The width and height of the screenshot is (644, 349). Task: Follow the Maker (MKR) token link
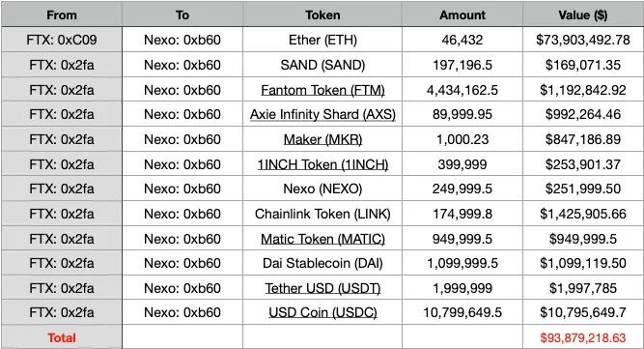click(x=322, y=139)
